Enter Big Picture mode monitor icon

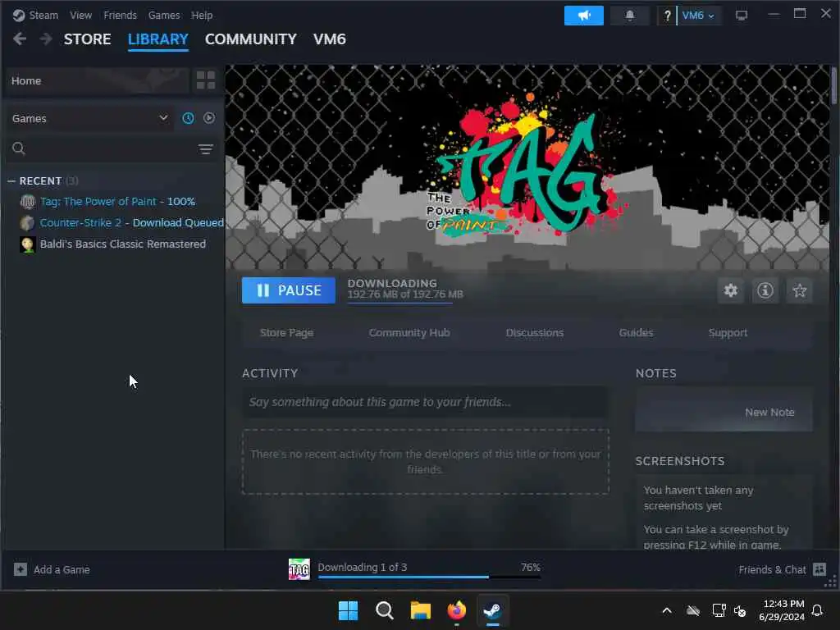741,16
